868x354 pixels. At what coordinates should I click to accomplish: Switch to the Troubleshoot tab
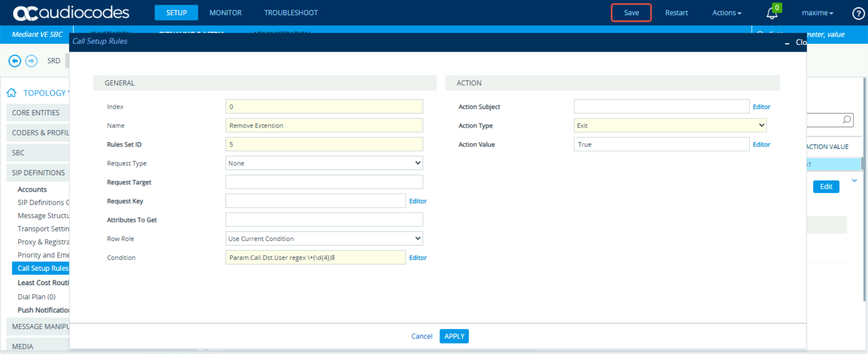(291, 13)
